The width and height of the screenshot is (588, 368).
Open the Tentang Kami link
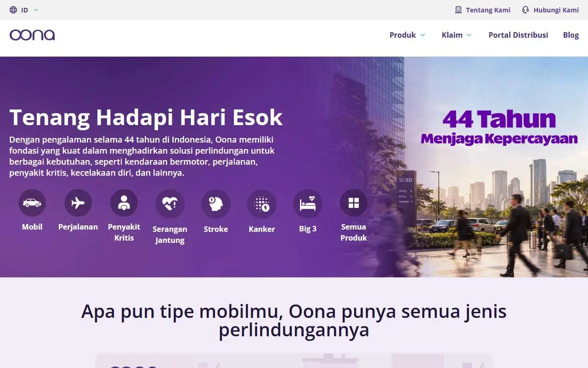(x=488, y=10)
